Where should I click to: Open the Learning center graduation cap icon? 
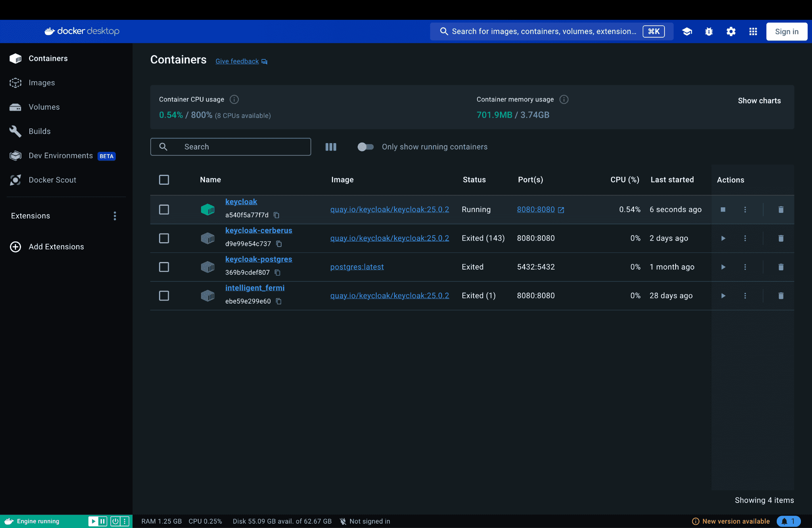[x=687, y=32]
